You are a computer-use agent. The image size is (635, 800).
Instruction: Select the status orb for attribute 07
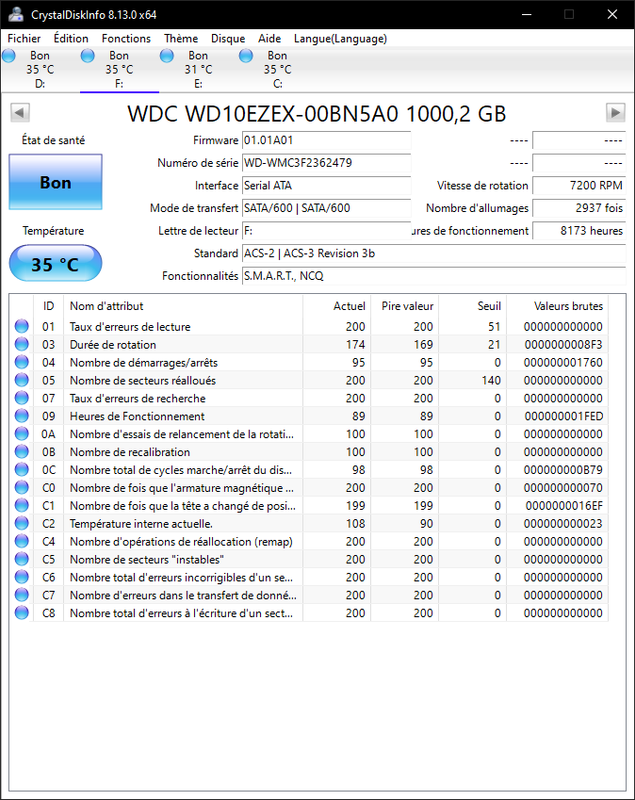(21, 398)
